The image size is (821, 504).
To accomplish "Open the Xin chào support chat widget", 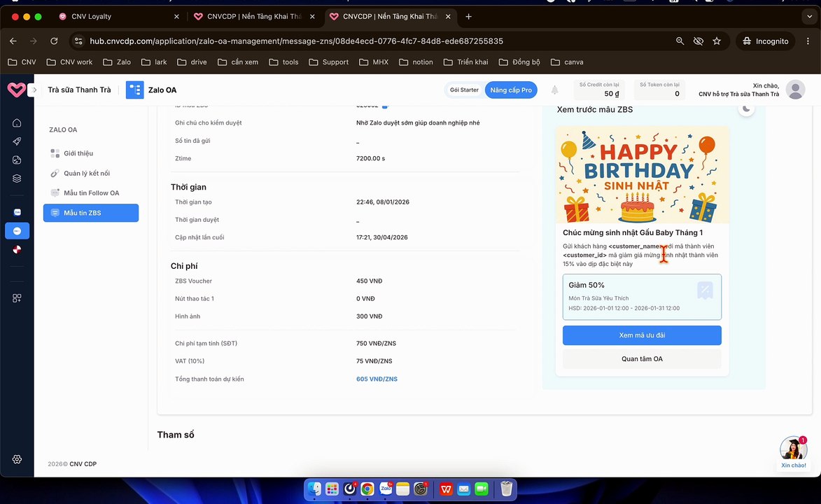I will [x=793, y=452].
